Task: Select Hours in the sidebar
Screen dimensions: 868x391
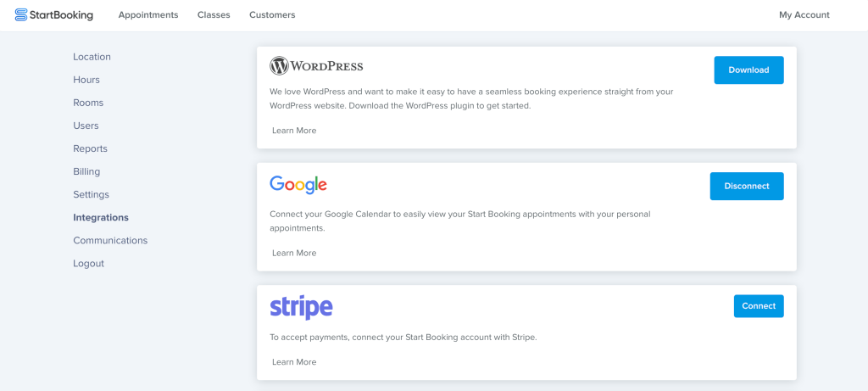Action: pyautogui.click(x=86, y=80)
